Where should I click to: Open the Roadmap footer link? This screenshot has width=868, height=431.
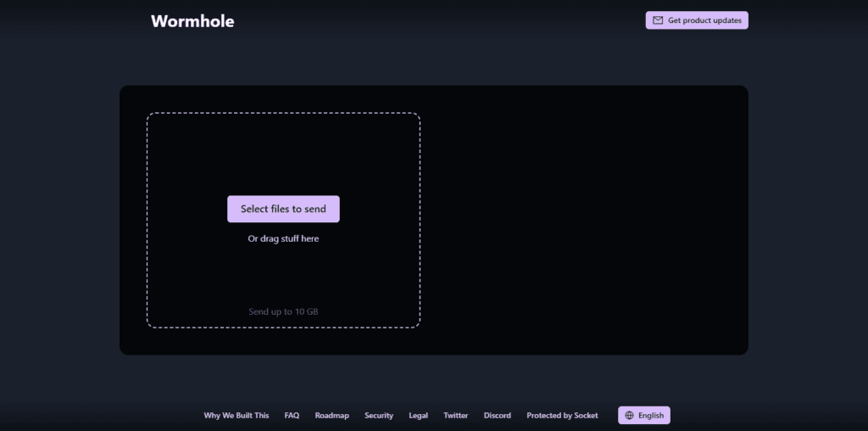332,416
